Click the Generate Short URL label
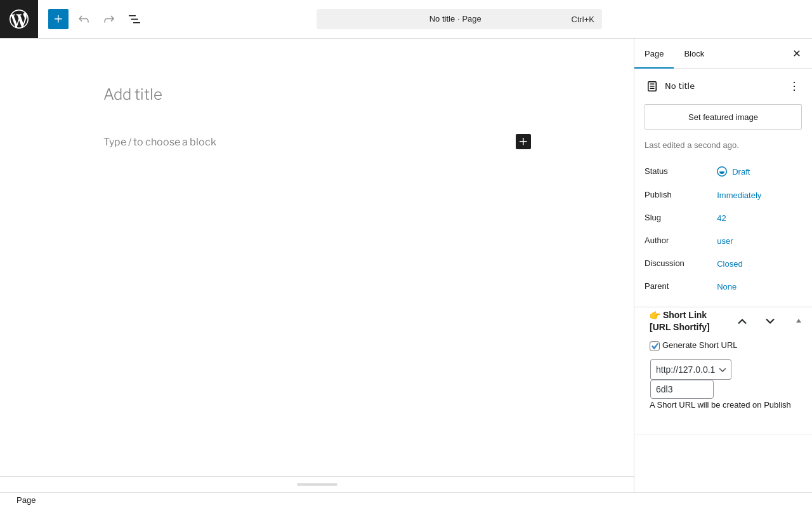 (700, 345)
